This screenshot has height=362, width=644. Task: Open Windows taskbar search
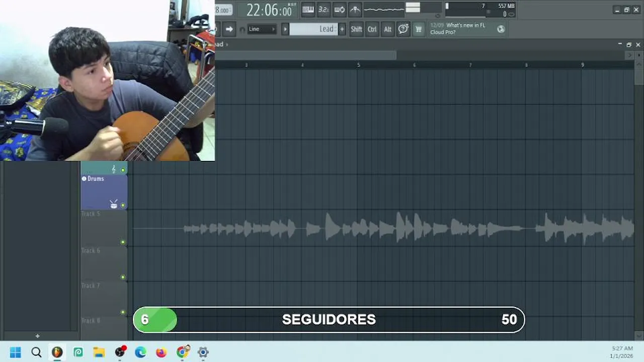pos(36,352)
